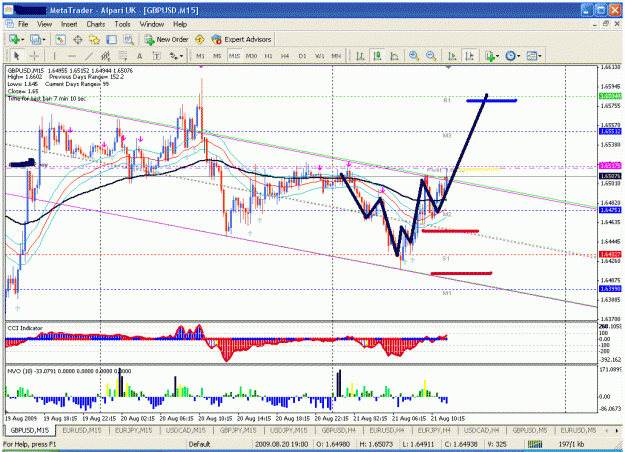Open the Charts menu
The image size is (625, 452).
96,24
